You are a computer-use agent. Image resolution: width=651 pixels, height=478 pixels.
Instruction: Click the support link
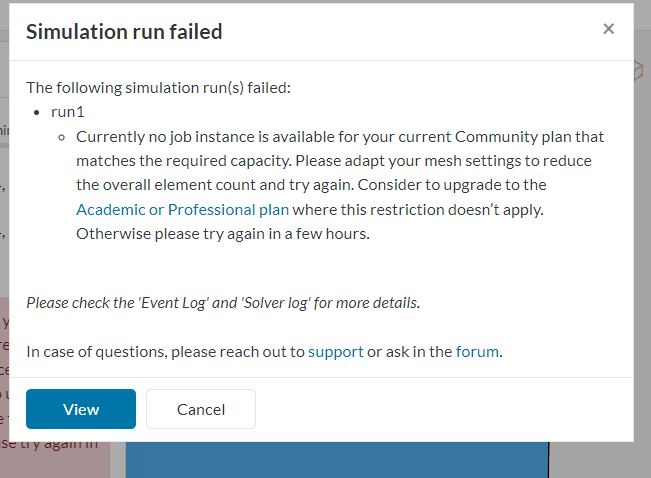[335, 351]
